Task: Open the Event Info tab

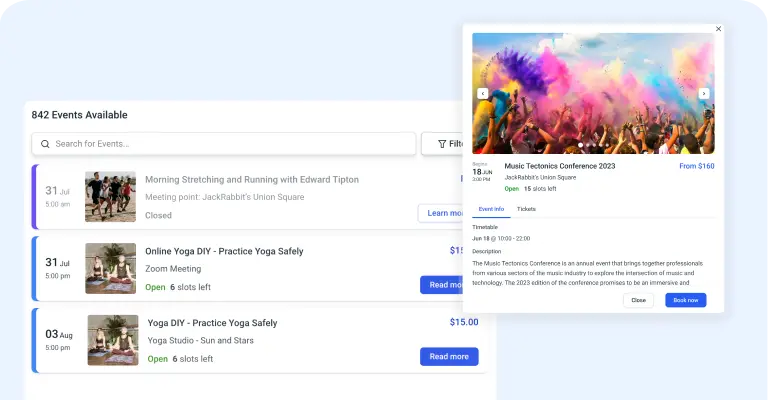Action: [x=491, y=209]
